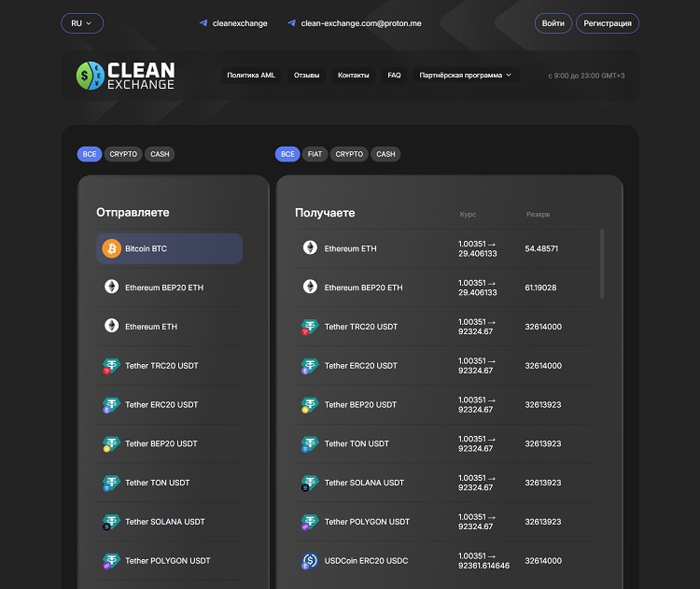Click the reserve value 61.19028
The width and height of the screenshot is (700, 589).
[x=540, y=287]
